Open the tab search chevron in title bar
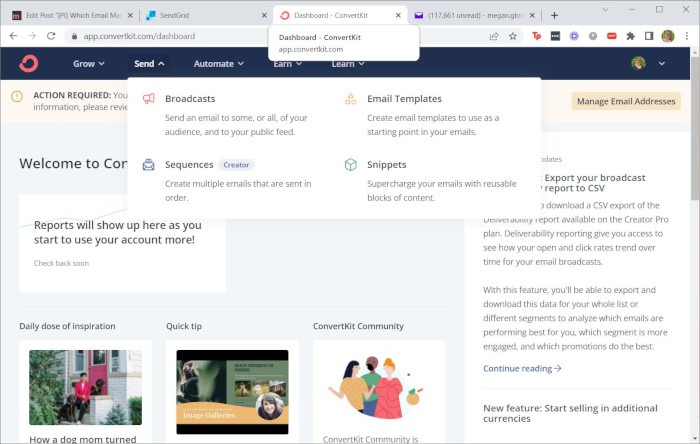 click(605, 9)
